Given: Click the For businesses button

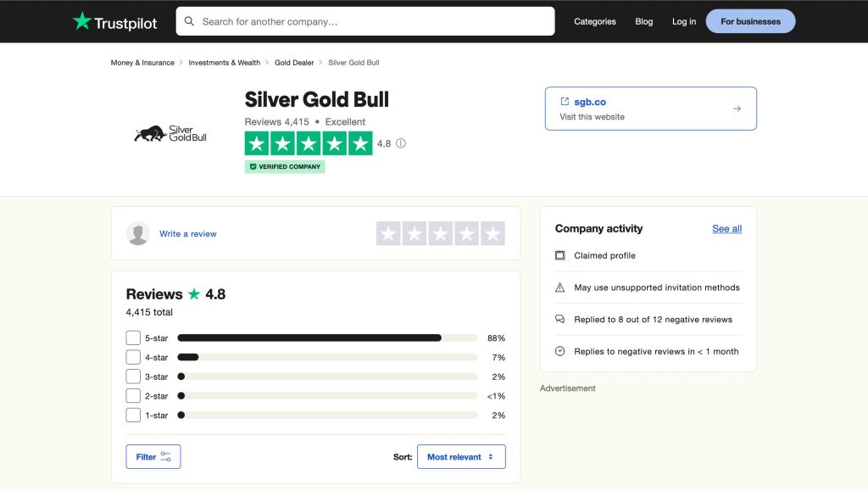Looking at the screenshot, I should point(750,21).
